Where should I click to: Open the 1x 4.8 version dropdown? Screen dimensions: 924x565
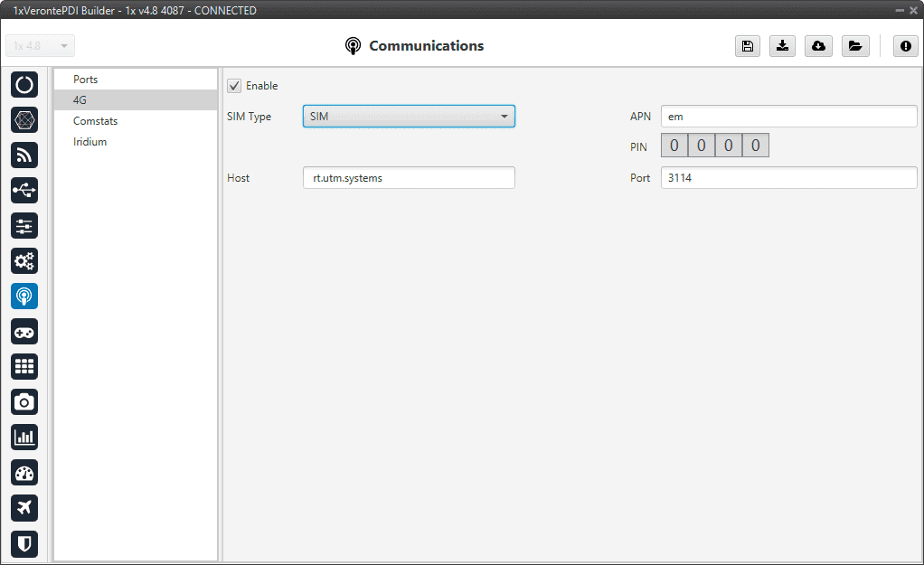pos(41,46)
